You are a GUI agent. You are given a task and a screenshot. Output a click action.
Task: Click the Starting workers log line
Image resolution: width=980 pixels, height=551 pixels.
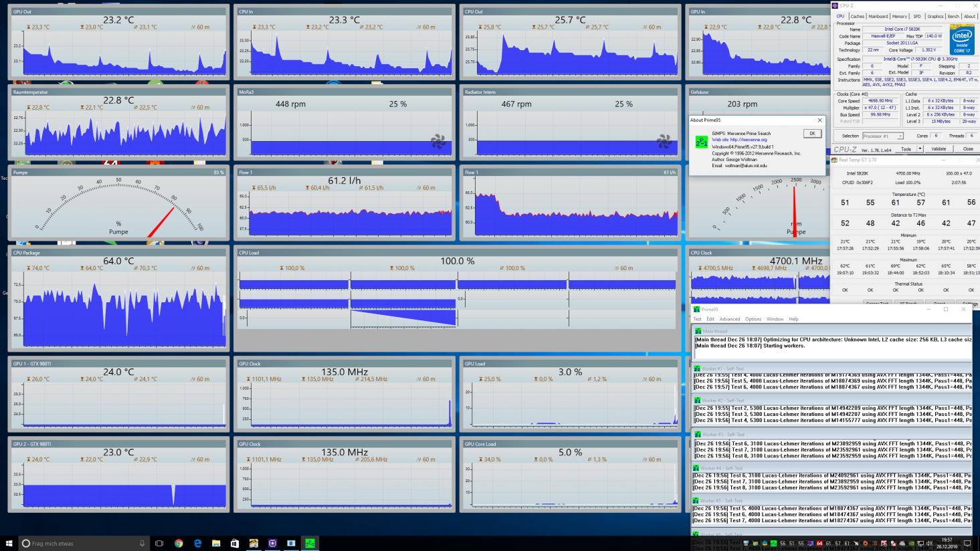pos(750,346)
